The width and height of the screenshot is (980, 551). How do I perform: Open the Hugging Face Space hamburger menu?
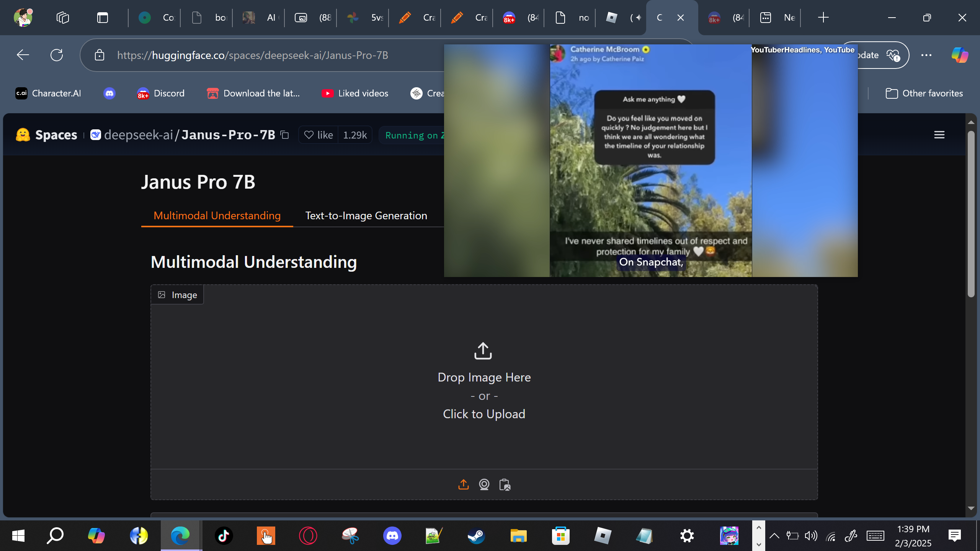coord(939,135)
